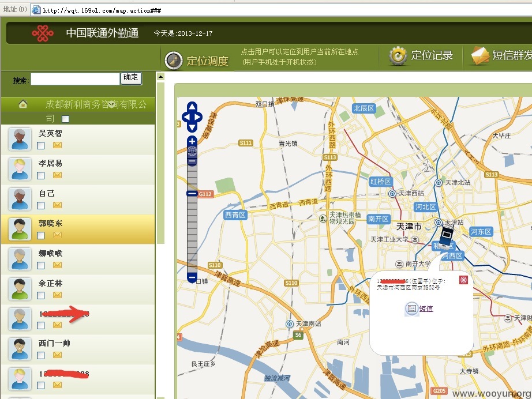The image size is (532, 399).
Task: Click avatar of 西门一帅
Action: click(20, 349)
